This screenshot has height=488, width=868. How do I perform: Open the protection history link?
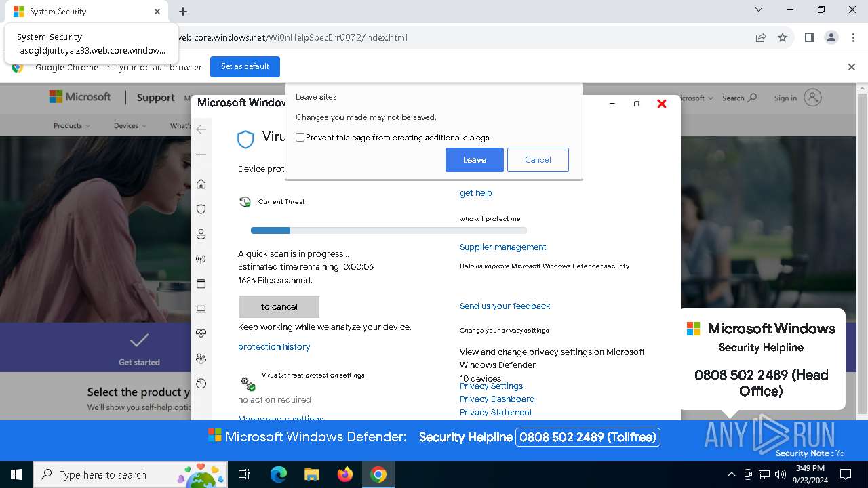[x=274, y=347]
